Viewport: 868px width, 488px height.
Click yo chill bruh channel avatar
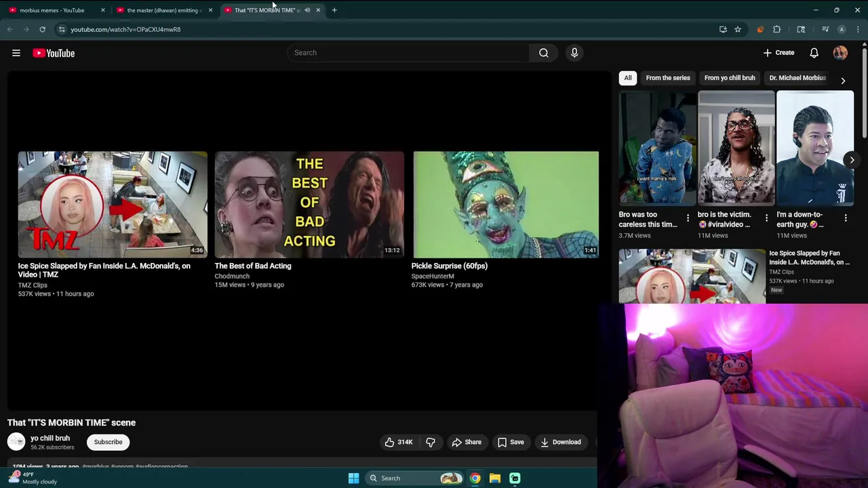tap(16, 442)
